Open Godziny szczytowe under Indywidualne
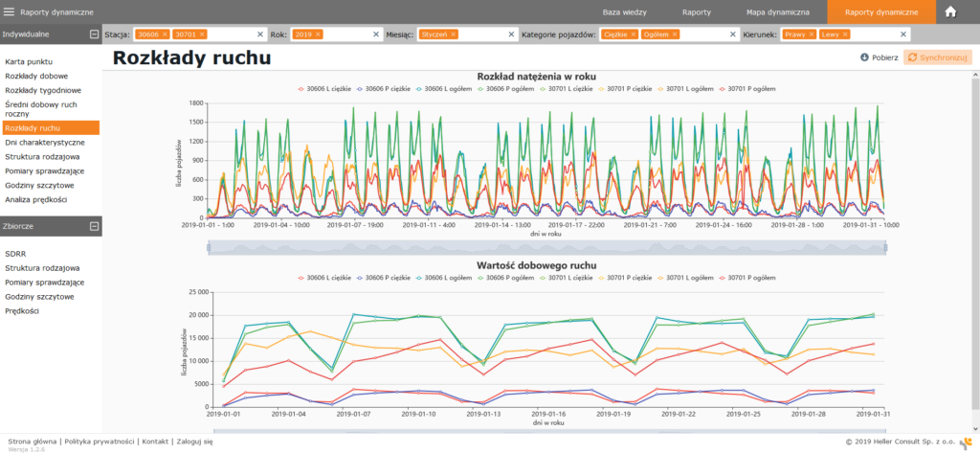The height and width of the screenshot is (453, 980). pos(40,185)
